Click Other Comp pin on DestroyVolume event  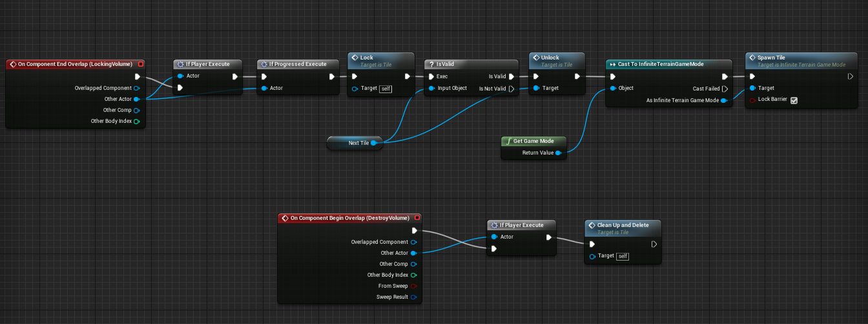click(x=413, y=264)
